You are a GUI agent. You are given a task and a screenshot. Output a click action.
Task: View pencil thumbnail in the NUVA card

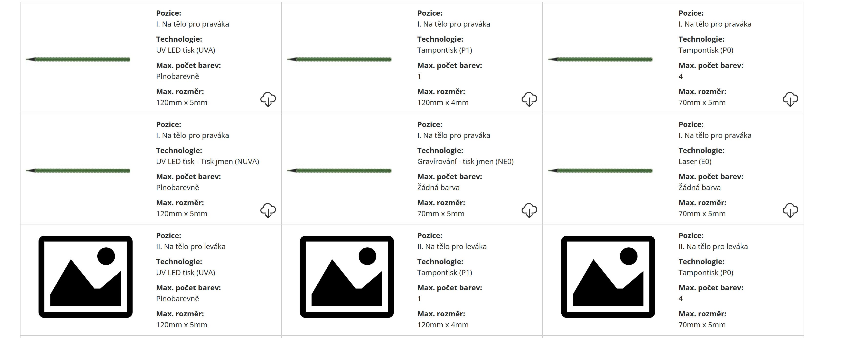coord(78,171)
